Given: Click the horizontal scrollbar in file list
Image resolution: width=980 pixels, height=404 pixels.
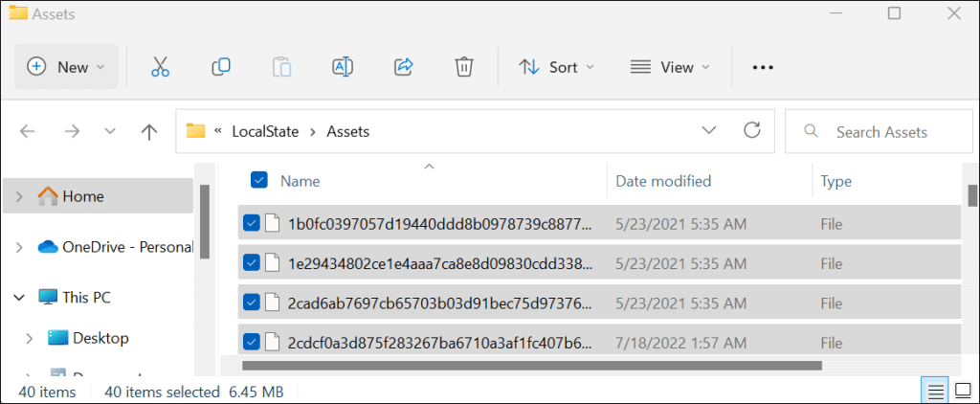Looking at the screenshot, I should pos(531,365).
